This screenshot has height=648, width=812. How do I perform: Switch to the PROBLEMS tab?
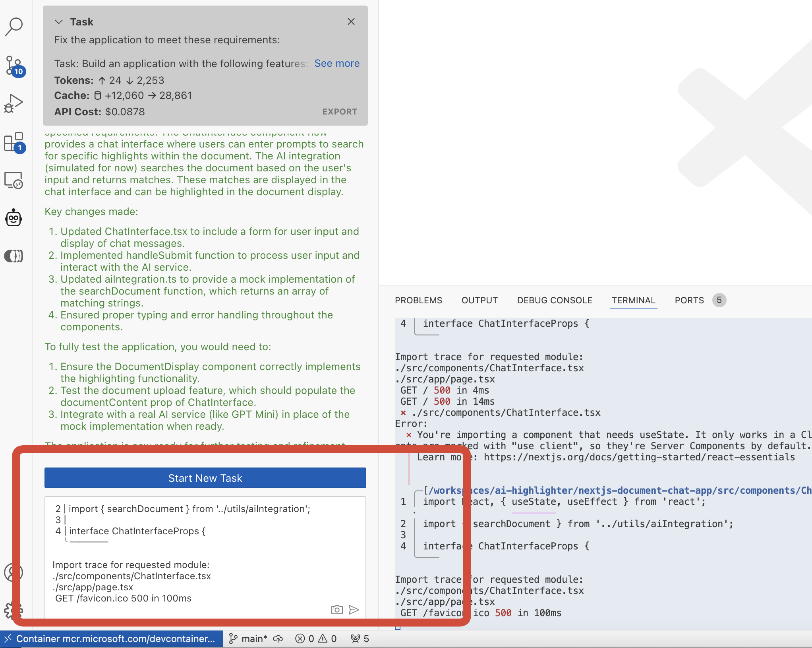(x=418, y=300)
